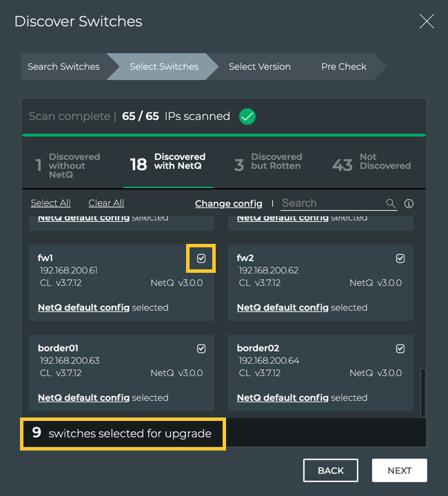Screen dimensions: 448x496
Task: Go to Search Switches step
Action: click(63, 67)
